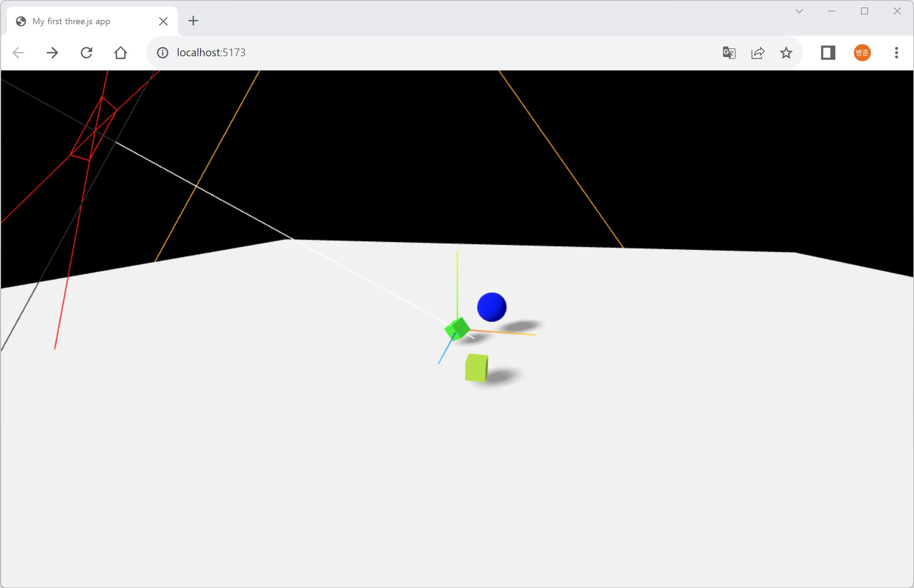Image resolution: width=914 pixels, height=588 pixels.
Task: Reload the localhost page
Action: (x=86, y=53)
